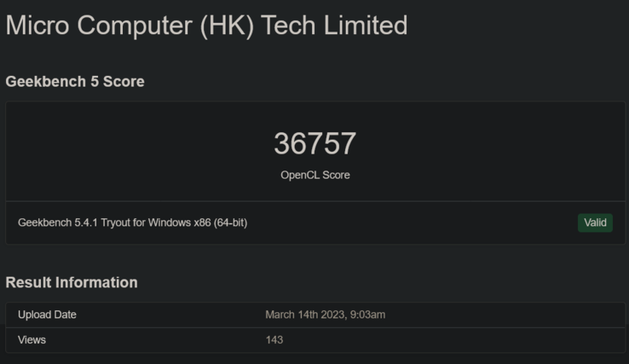Click the 36757 score number

[314, 144]
